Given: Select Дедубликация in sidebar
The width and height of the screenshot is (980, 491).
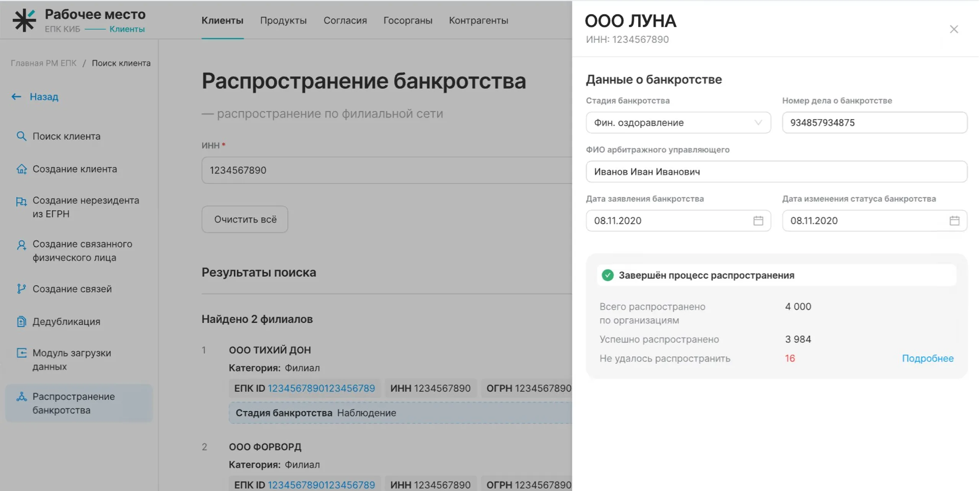Looking at the screenshot, I should pos(66,321).
